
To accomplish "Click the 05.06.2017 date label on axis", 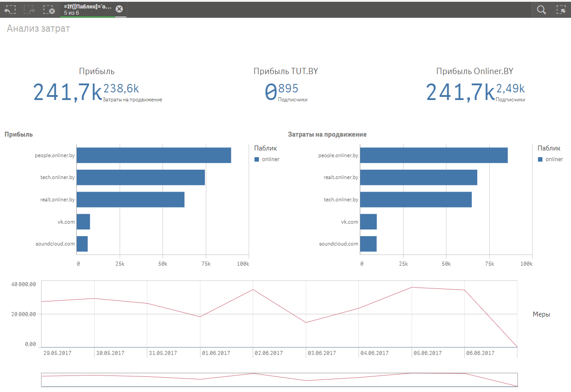I will [427, 353].
